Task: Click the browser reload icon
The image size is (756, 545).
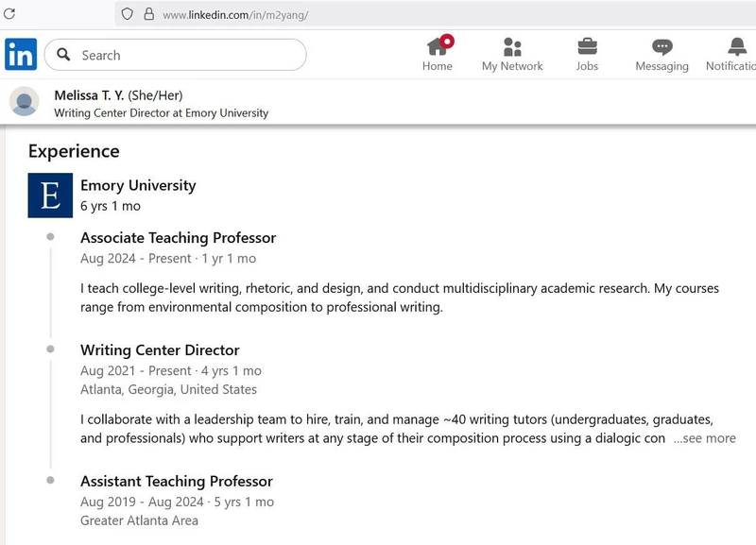Action: pos(9,14)
